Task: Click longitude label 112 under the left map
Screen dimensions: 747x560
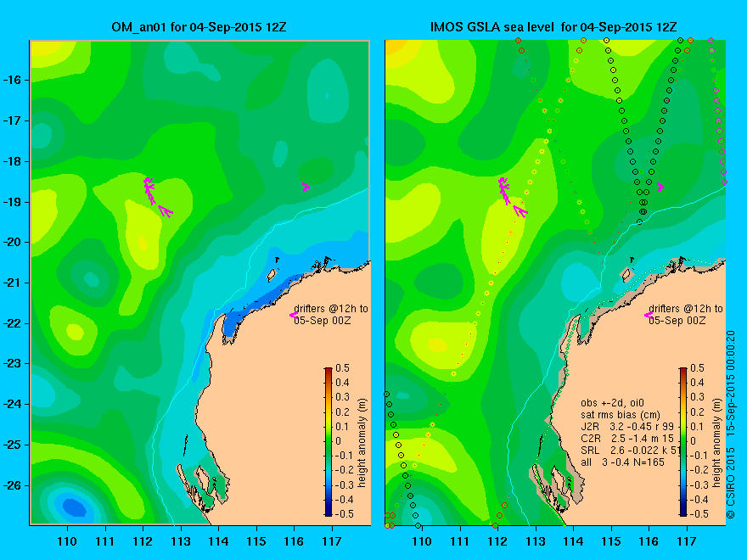Action: pyautogui.click(x=143, y=541)
